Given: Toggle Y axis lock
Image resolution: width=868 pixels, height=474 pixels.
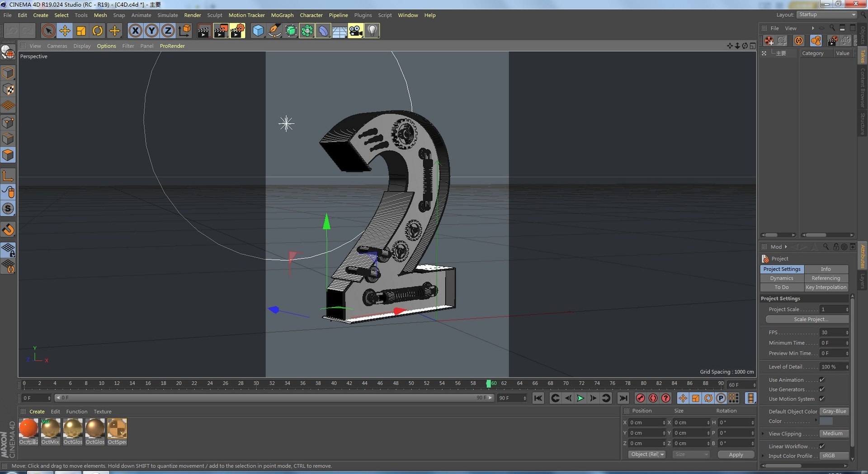Looking at the screenshot, I should click(x=151, y=31).
